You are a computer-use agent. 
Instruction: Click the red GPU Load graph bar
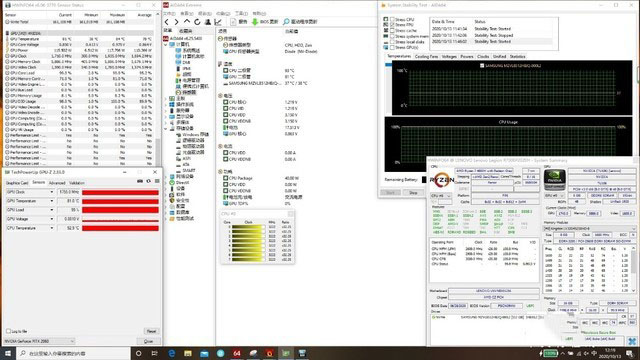click(120, 210)
